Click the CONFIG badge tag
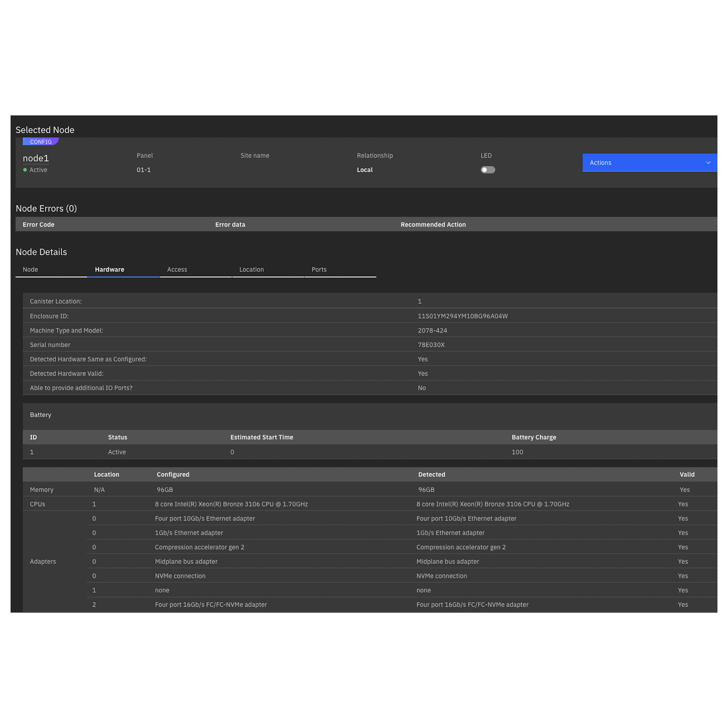 click(x=41, y=142)
